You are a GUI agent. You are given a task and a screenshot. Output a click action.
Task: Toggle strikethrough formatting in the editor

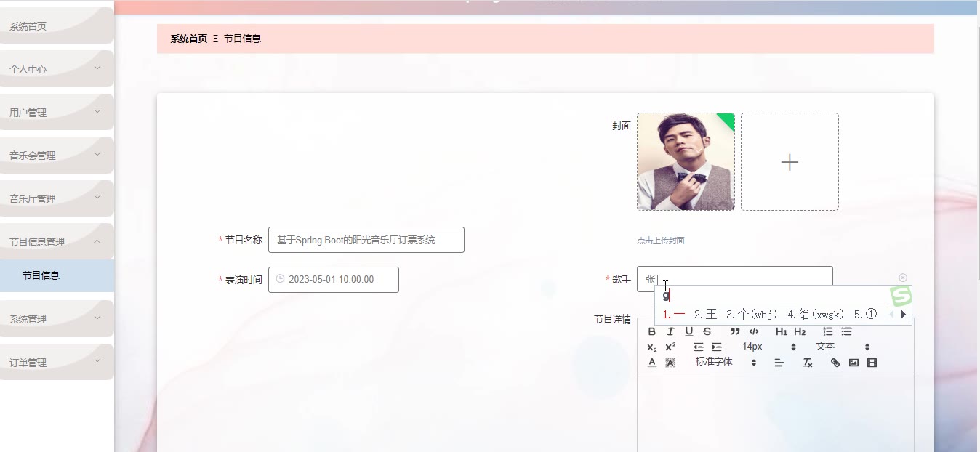pos(707,331)
